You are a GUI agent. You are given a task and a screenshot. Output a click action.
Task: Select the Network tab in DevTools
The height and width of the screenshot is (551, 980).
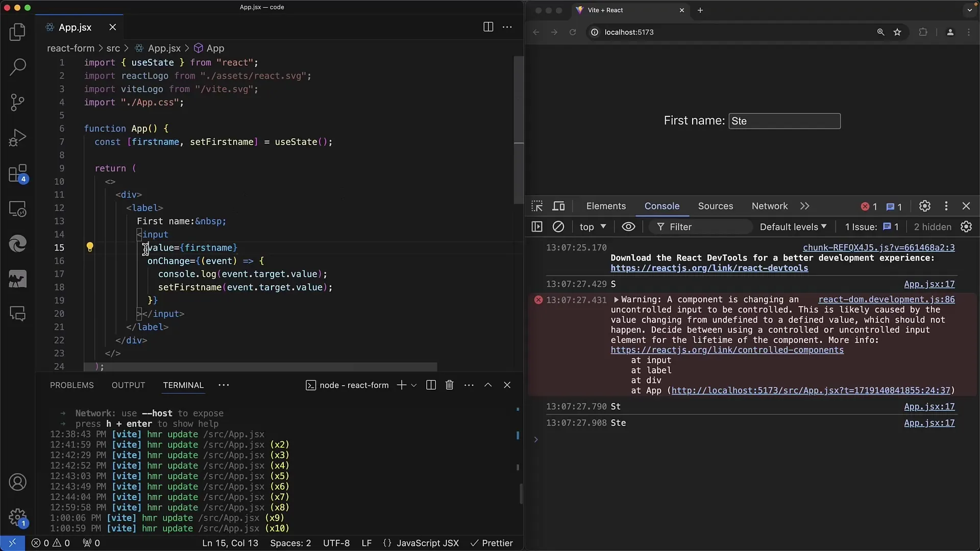769,206
